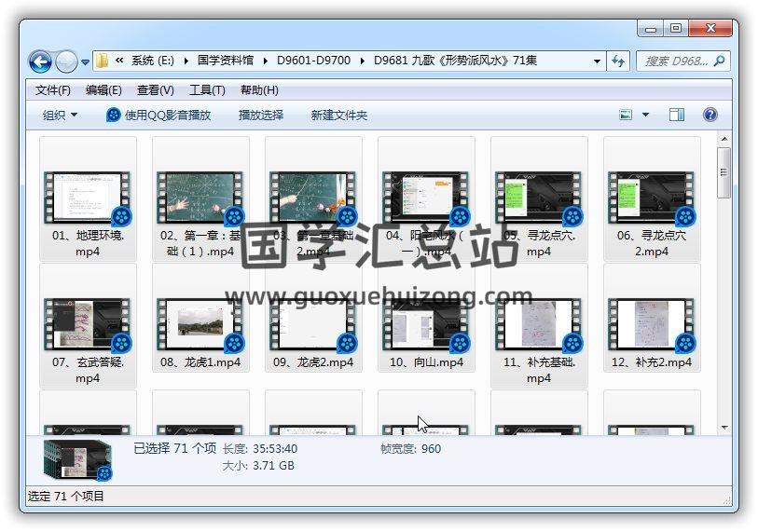Expand the recent locations dropdown arrow
This screenshot has width=758, height=532.
(x=86, y=62)
